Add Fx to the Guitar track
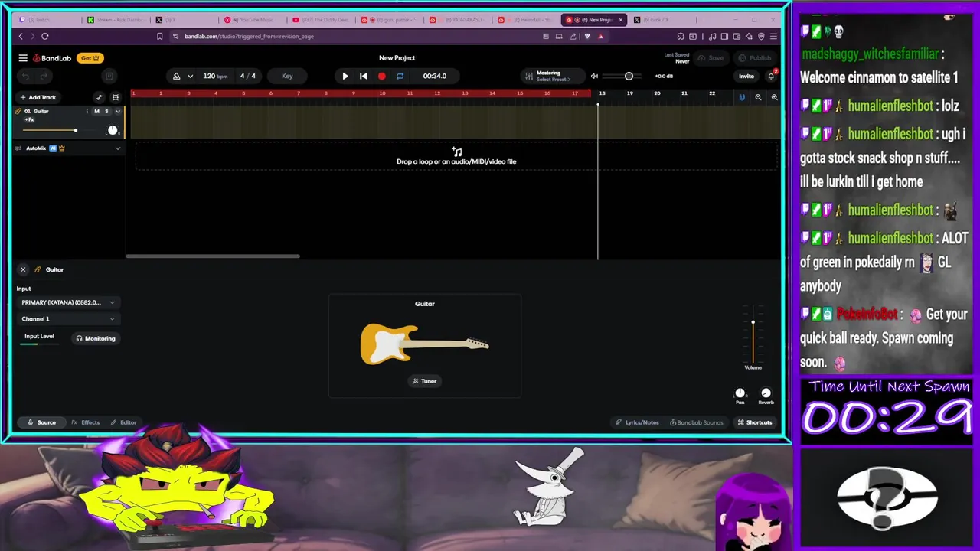 click(29, 119)
